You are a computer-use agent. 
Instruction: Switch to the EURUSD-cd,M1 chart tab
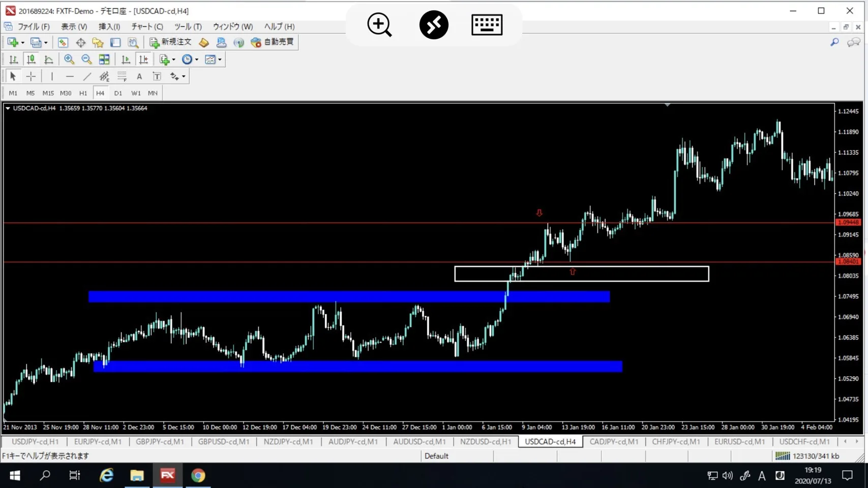click(x=739, y=442)
